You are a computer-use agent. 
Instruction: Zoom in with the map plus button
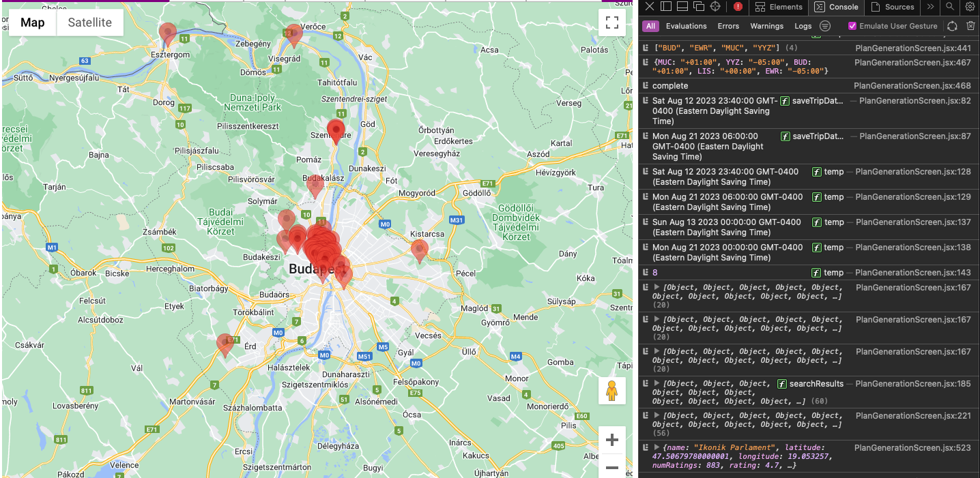pyautogui.click(x=612, y=440)
